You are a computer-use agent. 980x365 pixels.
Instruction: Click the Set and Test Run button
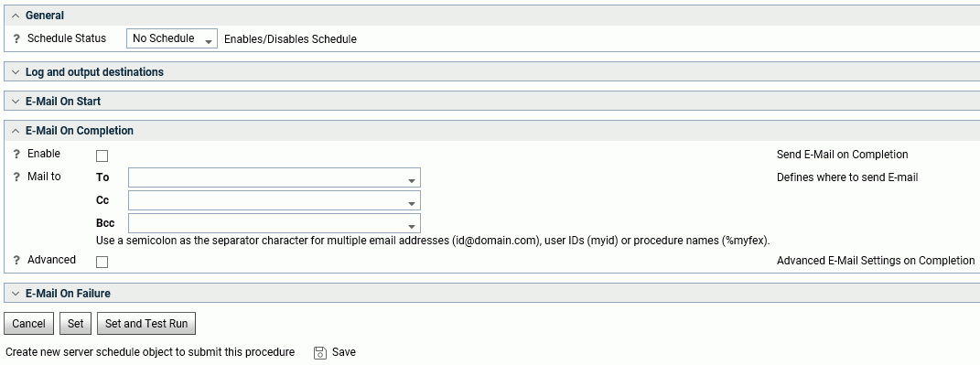coord(146,324)
